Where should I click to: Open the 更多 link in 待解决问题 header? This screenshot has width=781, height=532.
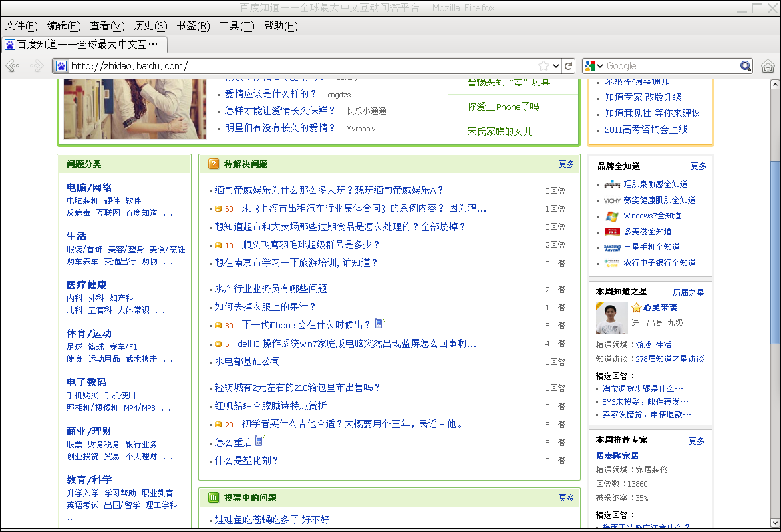pos(566,164)
